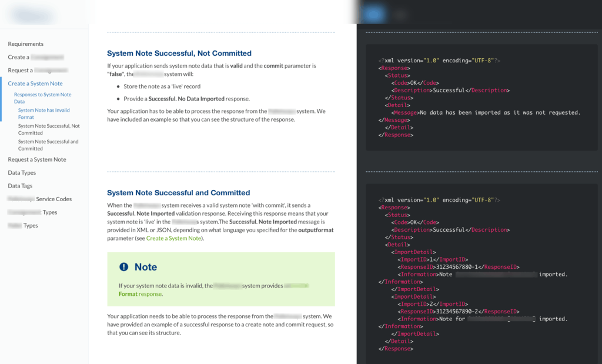Open the Data Types page

pyautogui.click(x=22, y=173)
